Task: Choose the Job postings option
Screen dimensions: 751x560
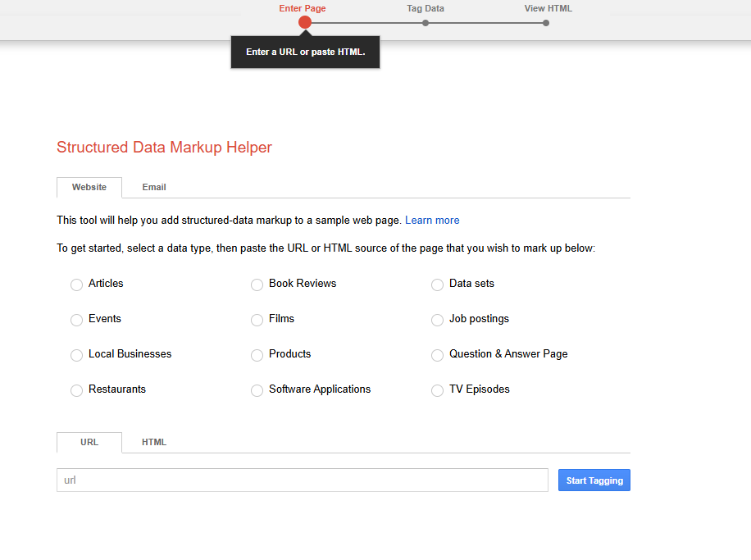Action: [x=437, y=320]
